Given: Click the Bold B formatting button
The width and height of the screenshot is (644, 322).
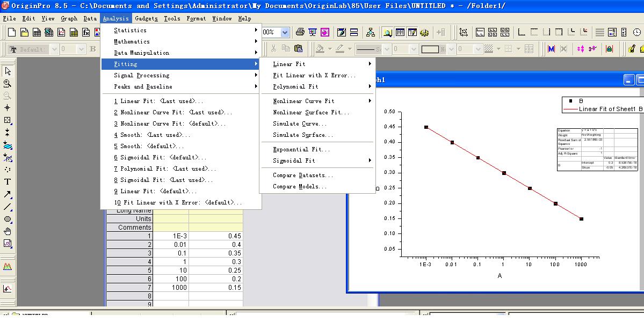Looking at the screenshot, I should [x=93, y=49].
